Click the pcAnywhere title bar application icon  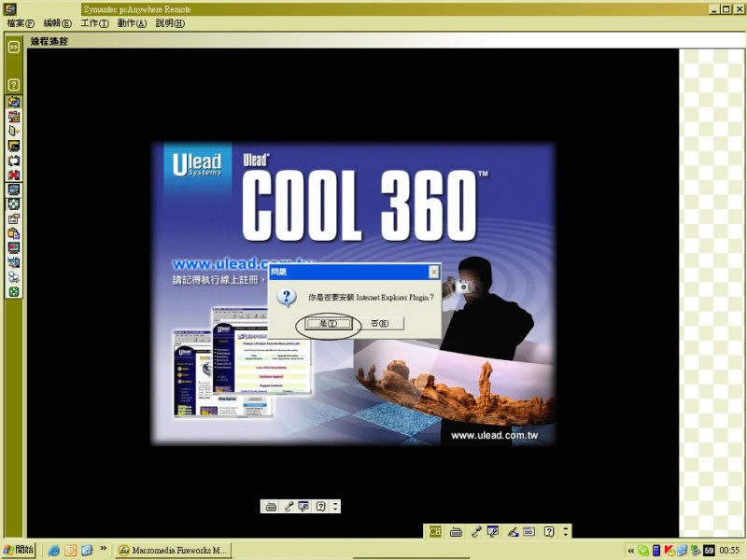click(10, 8)
